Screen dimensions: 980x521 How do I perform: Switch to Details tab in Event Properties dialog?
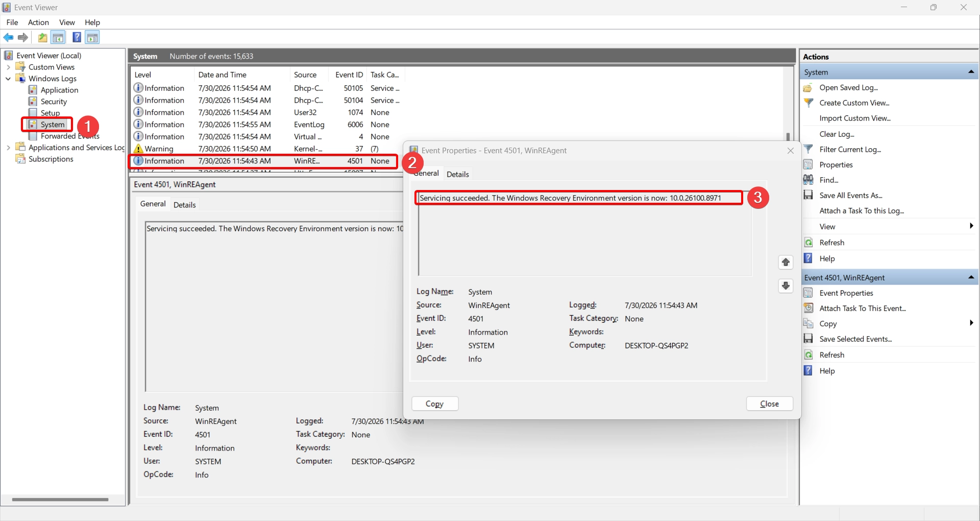[458, 174]
